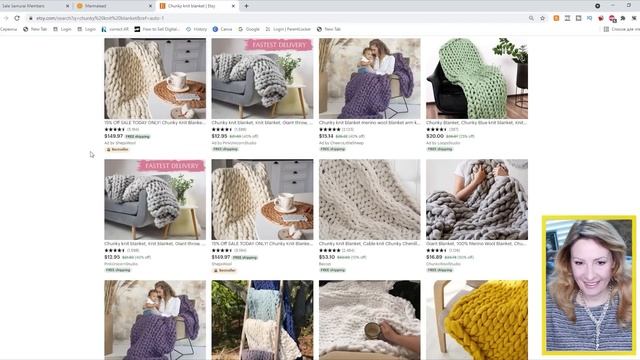The width and height of the screenshot is (640, 360).
Task: Open the Giant Blanket 100% Merino Wool listing title
Action: coord(477,243)
